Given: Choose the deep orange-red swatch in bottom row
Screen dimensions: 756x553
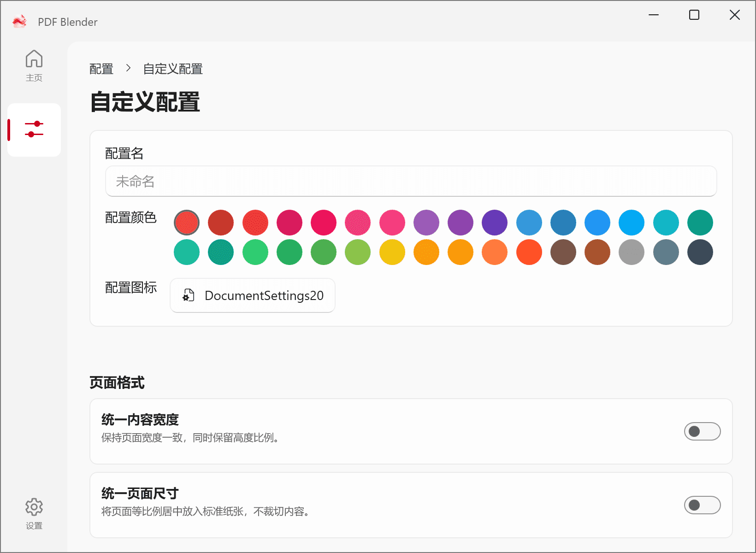Looking at the screenshot, I should point(529,252).
